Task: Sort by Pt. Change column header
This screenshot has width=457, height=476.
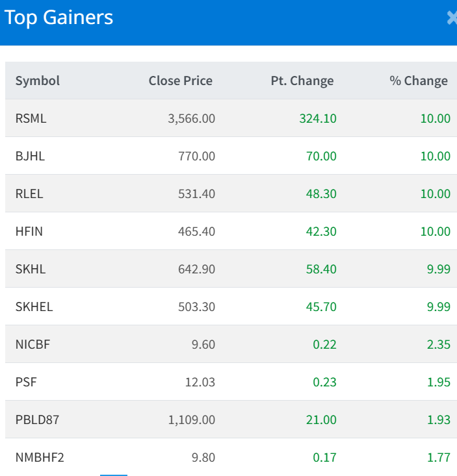Action: coord(302,81)
